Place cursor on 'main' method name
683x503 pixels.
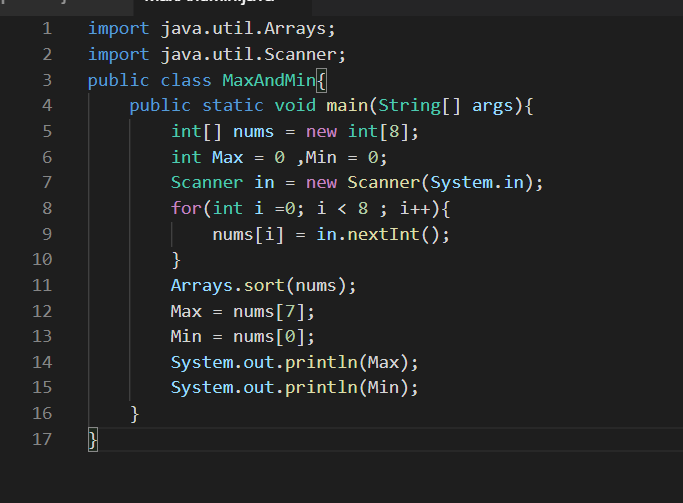[x=347, y=106]
